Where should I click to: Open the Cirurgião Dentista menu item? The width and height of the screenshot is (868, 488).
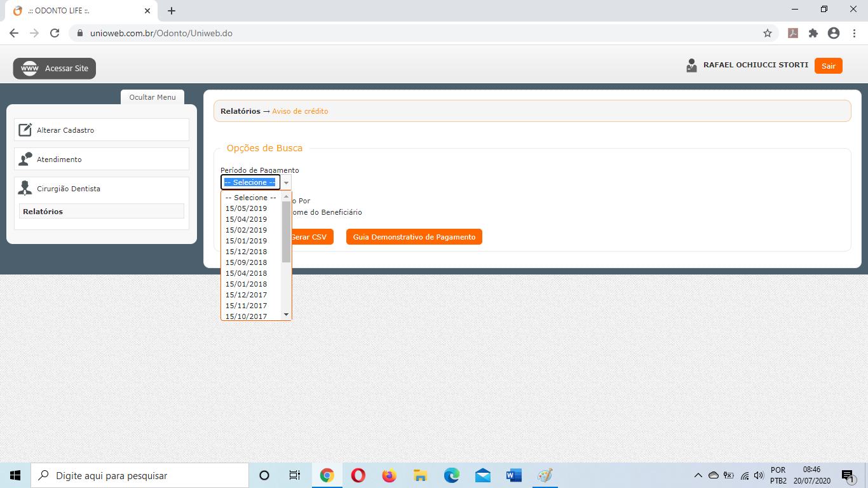tap(102, 189)
